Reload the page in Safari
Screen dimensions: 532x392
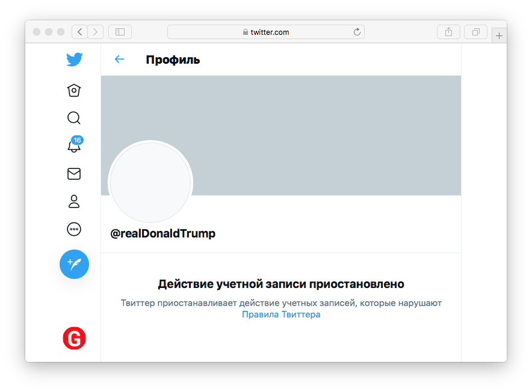tap(357, 32)
